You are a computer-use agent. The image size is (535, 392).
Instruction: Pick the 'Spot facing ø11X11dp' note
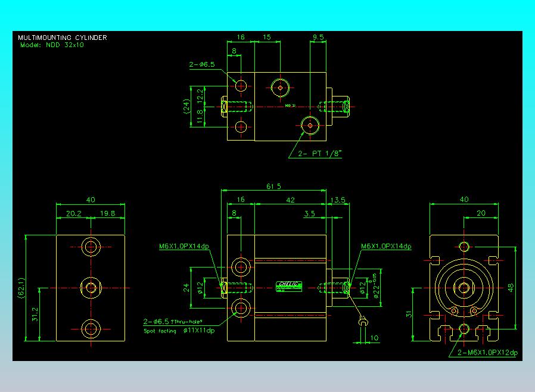(179, 331)
